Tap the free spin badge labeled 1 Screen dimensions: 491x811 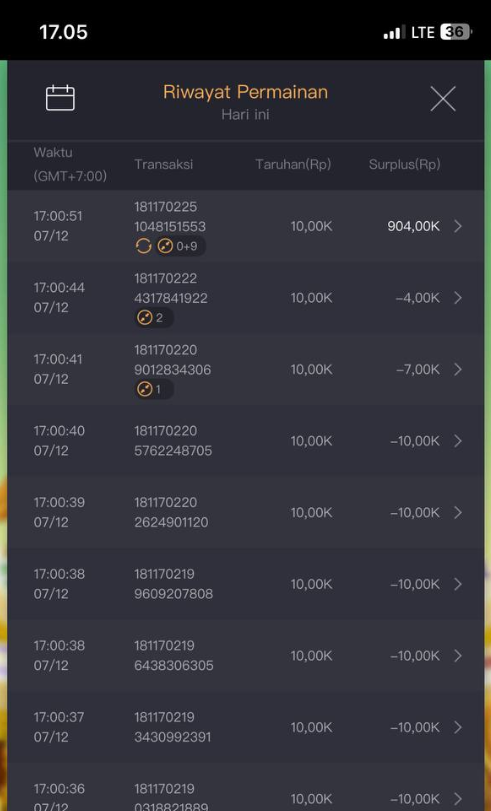[154, 389]
